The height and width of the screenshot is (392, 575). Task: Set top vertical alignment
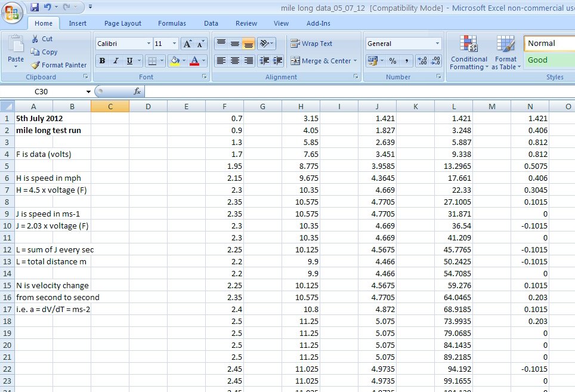click(x=221, y=44)
